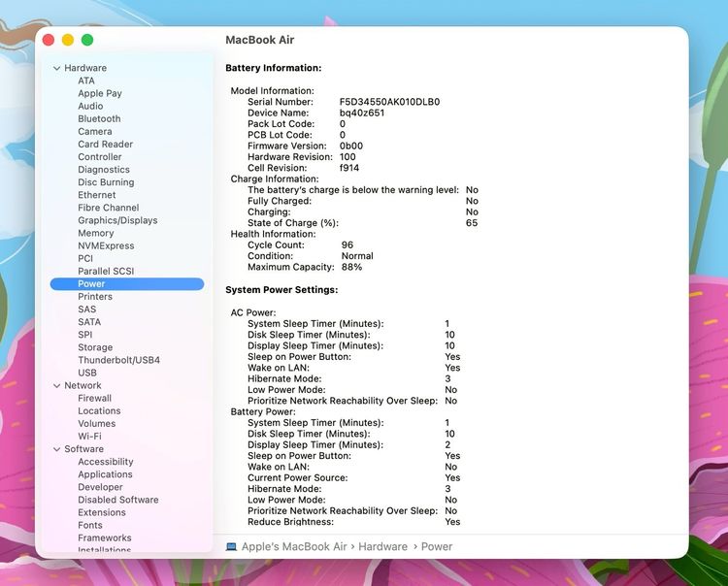Select NVMExpress in the Hardware list
Image resolution: width=728 pixels, height=586 pixels.
(x=106, y=245)
